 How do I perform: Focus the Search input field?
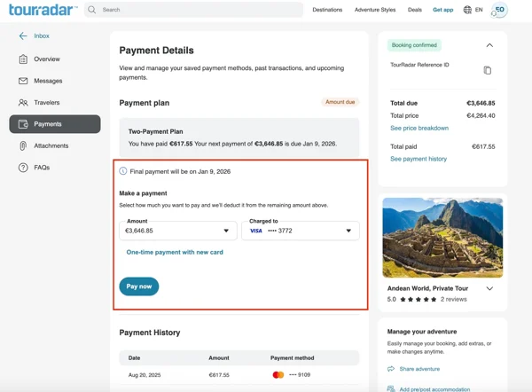[x=193, y=10]
